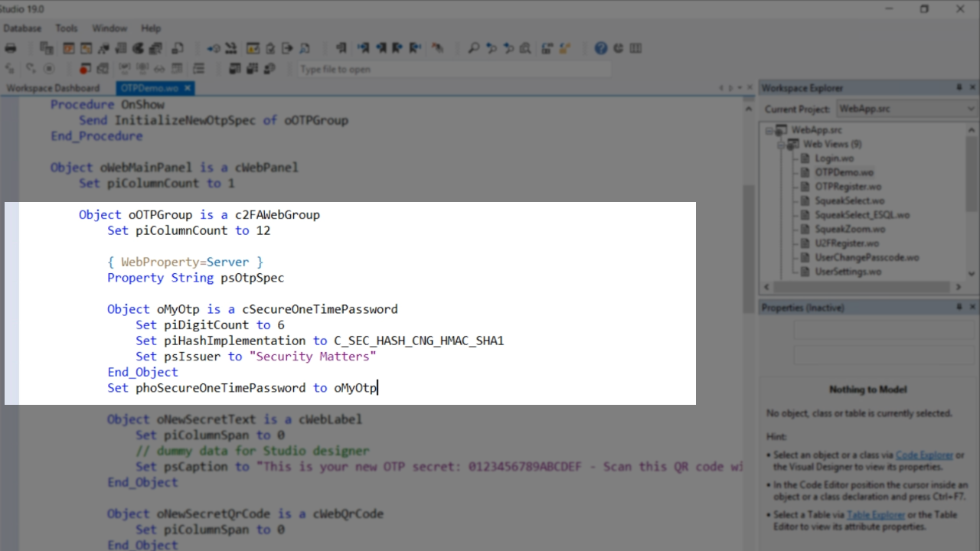Viewport: 980px width, 551px height.
Task: Open the Window menu
Action: tap(109, 28)
